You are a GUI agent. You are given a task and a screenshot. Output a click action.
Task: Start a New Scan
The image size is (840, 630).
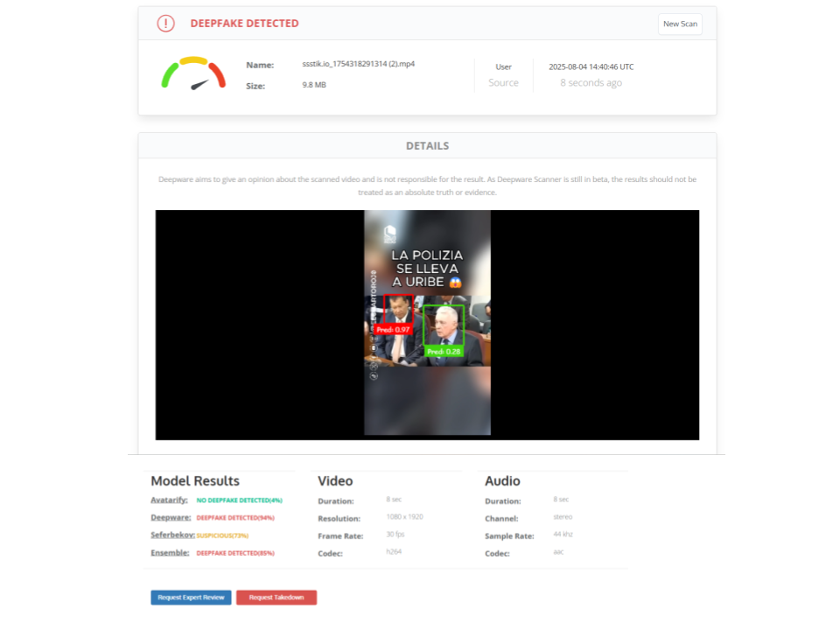[x=680, y=24]
